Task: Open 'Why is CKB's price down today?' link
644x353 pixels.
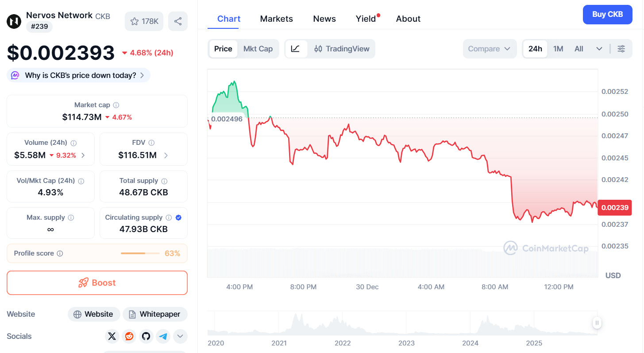Action: (78, 75)
